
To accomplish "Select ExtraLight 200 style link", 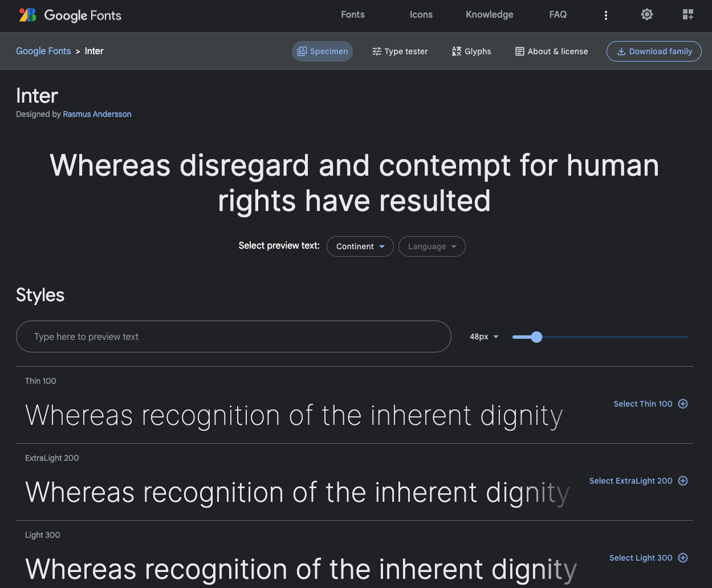I will point(631,481).
